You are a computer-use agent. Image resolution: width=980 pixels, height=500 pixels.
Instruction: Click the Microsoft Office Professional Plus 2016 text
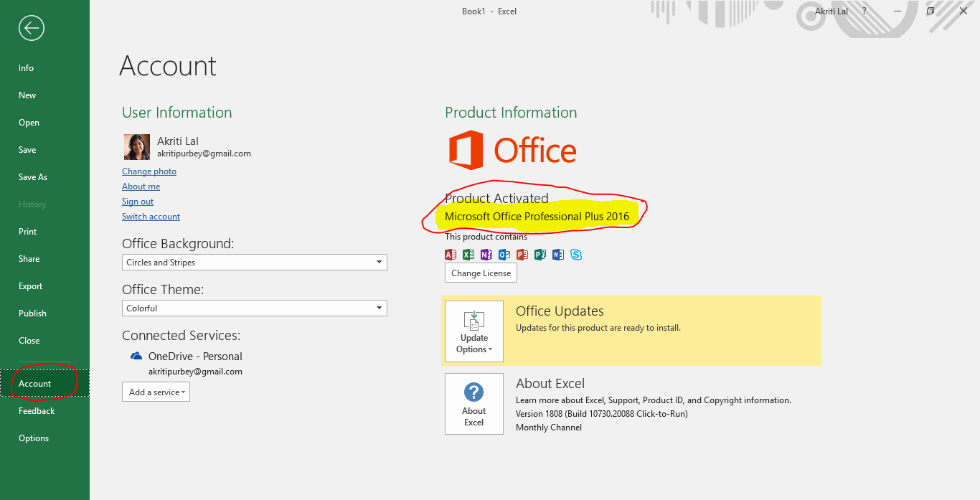point(537,217)
